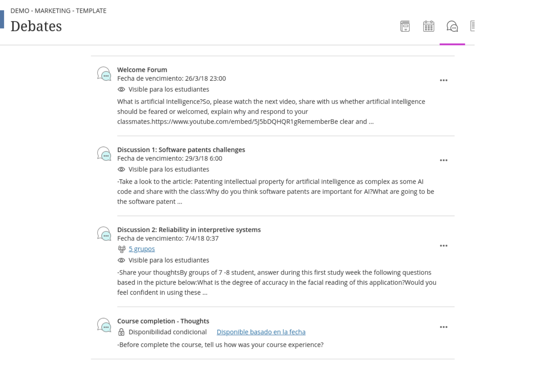The height and width of the screenshot is (392, 533).
Task: Open the 5 grupos link
Action: [x=142, y=249]
